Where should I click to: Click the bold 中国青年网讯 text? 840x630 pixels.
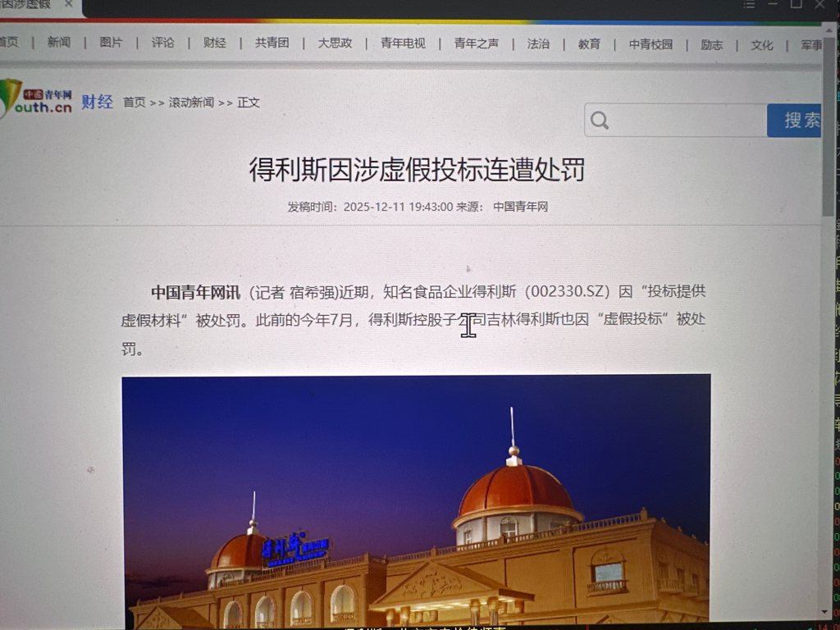pyautogui.click(x=195, y=293)
